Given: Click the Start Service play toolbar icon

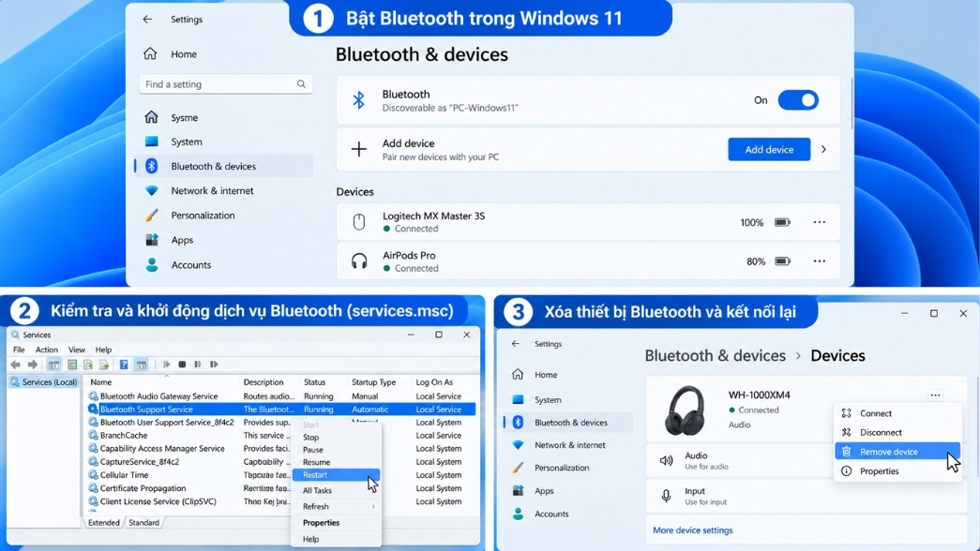Looking at the screenshot, I should pos(166,365).
